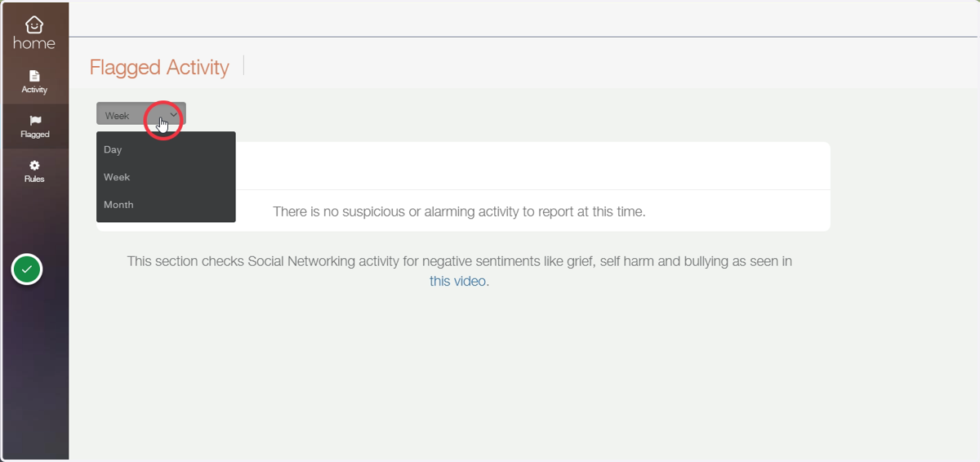Image resolution: width=980 pixels, height=462 pixels.
Task: Click the 'no suspicious or alarming activity' message
Action: click(x=459, y=211)
